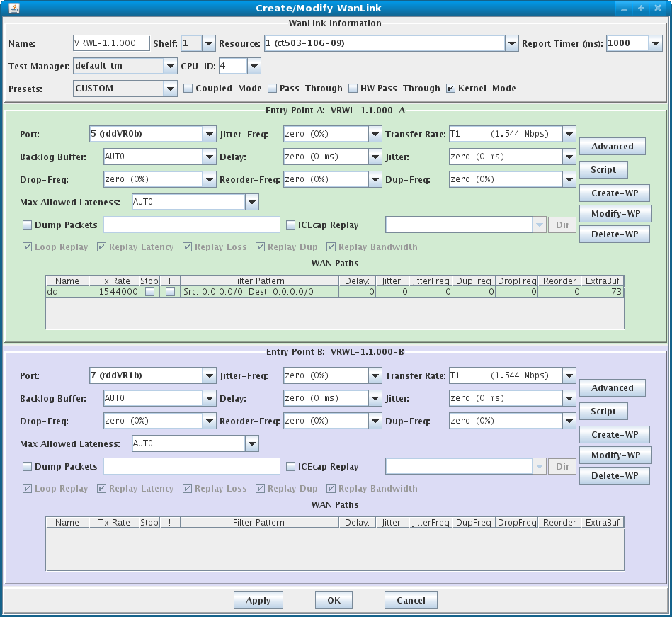Click the Java application icon in title bar
Viewport: 672px width, 617px height.
[x=13, y=9]
